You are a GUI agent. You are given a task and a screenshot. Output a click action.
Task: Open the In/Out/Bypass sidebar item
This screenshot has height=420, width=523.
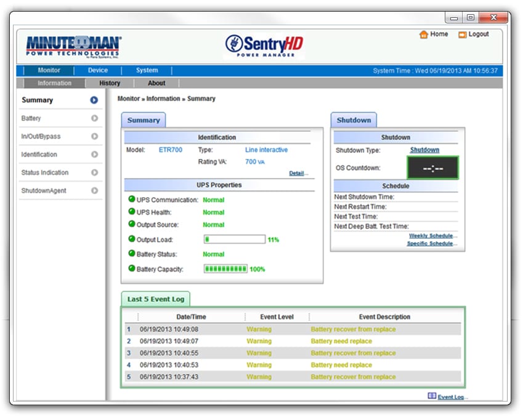(x=60, y=136)
